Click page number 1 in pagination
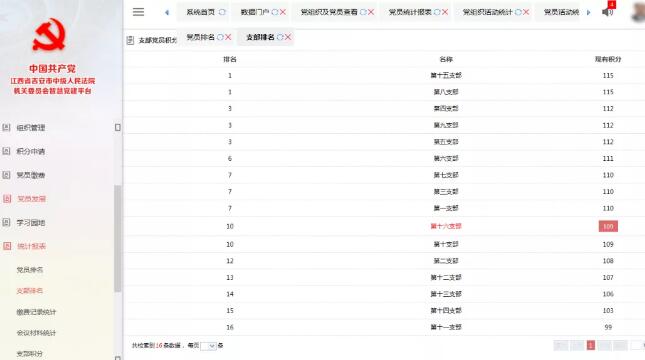This screenshot has width=645, height=360. tap(591, 345)
